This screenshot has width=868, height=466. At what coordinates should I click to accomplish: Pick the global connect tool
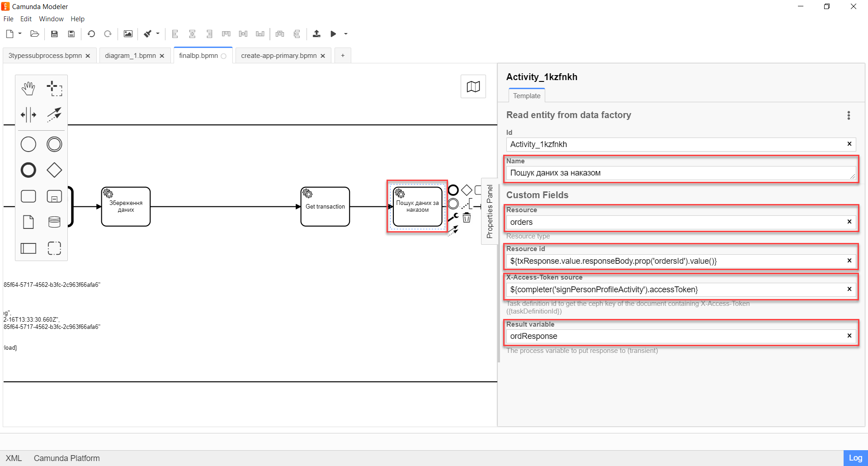pyautogui.click(x=54, y=115)
